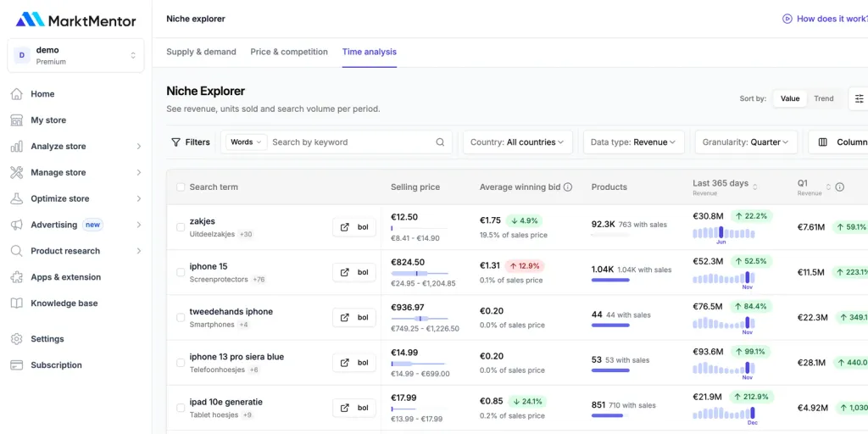Click the Knowledge base book icon

tap(17, 303)
